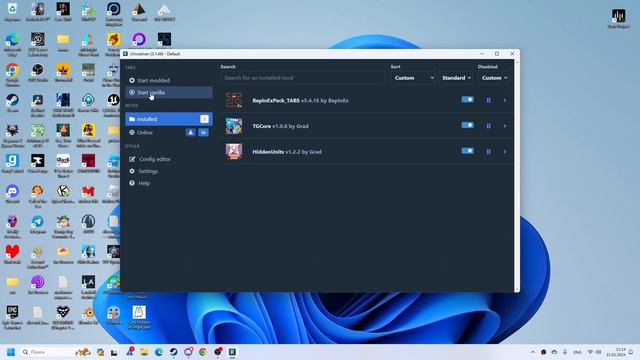
Task: Click the globe icon next to Online
Action: 132,132
